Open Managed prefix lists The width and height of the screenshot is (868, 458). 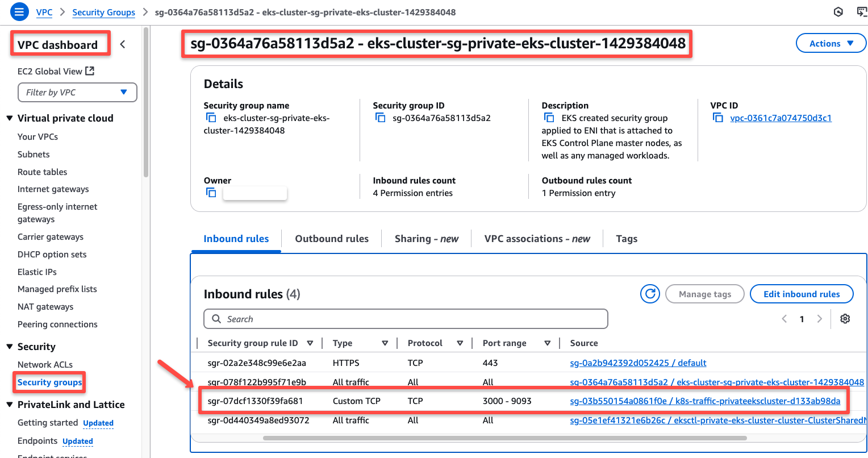coord(57,289)
